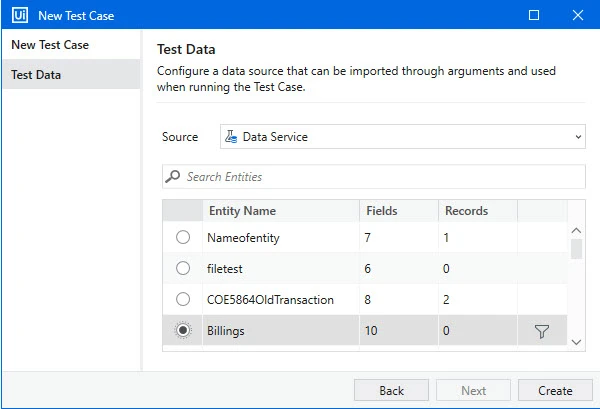Open the Source dropdown
The image size is (600, 409).
403,137
